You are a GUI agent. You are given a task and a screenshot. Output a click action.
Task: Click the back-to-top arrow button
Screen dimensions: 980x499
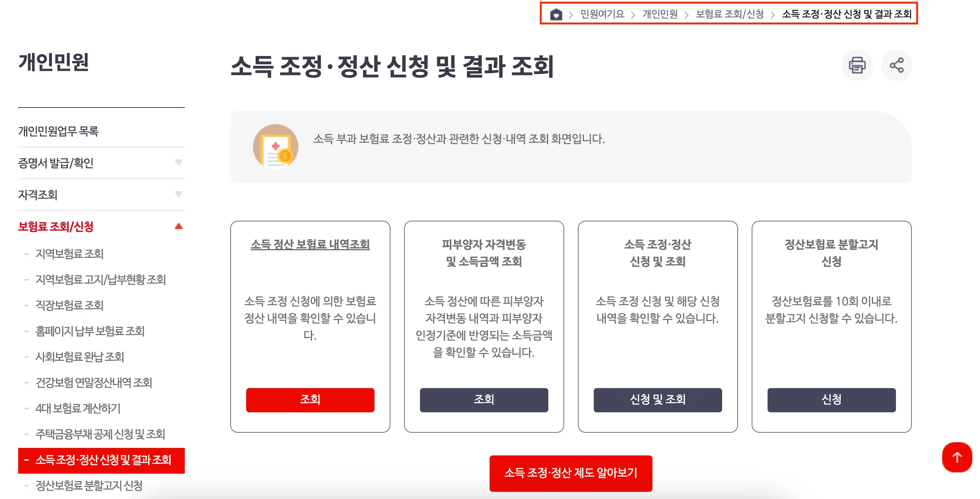[x=957, y=457]
